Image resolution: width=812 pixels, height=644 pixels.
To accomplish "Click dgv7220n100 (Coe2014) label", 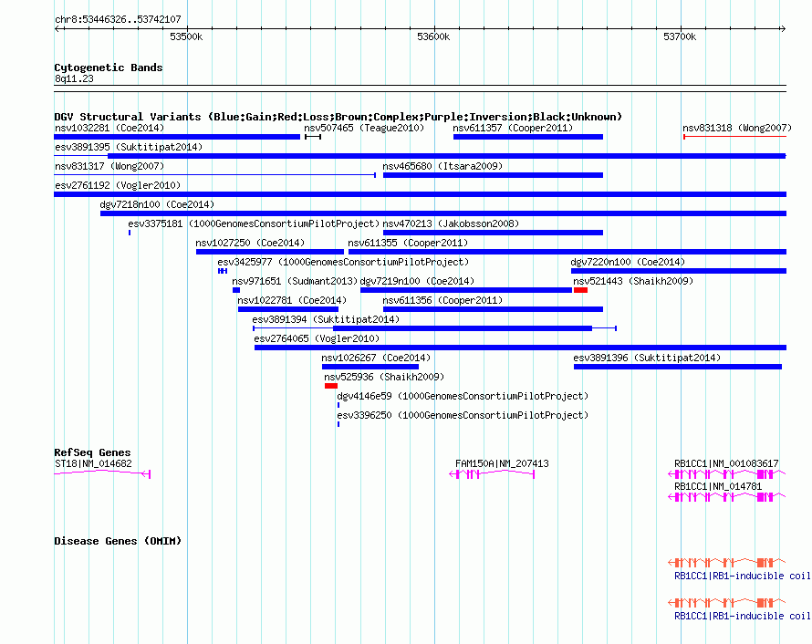I will [628, 262].
